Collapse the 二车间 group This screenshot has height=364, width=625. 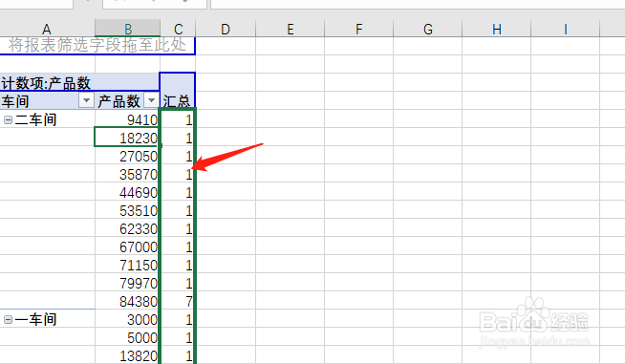(8, 119)
